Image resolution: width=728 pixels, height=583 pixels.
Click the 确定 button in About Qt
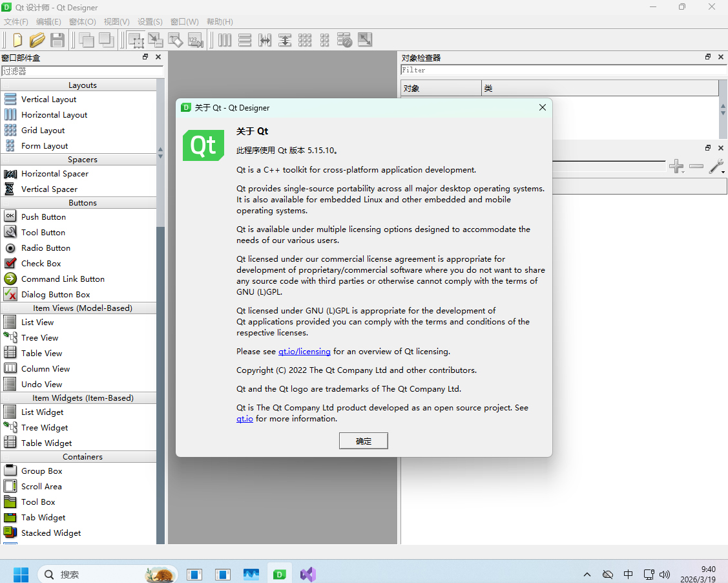pyautogui.click(x=364, y=441)
